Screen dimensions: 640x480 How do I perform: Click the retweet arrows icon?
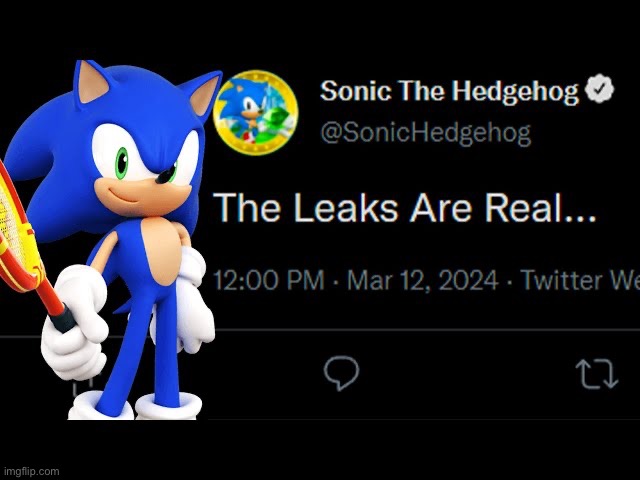pos(597,373)
